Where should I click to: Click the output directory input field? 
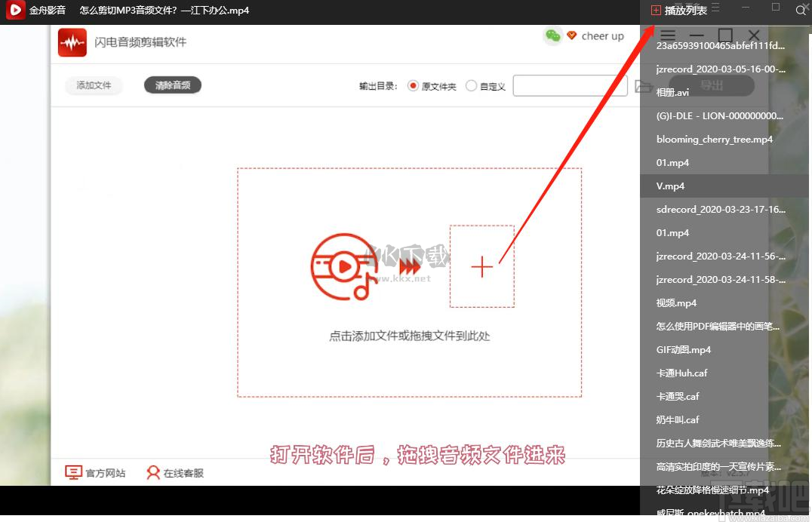(x=569, y=85)
